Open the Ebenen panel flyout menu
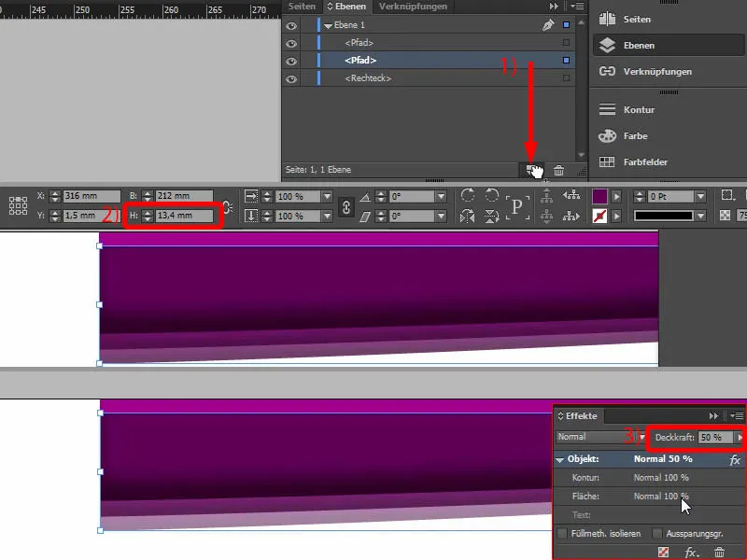747x560 pixels. (577, 7)
